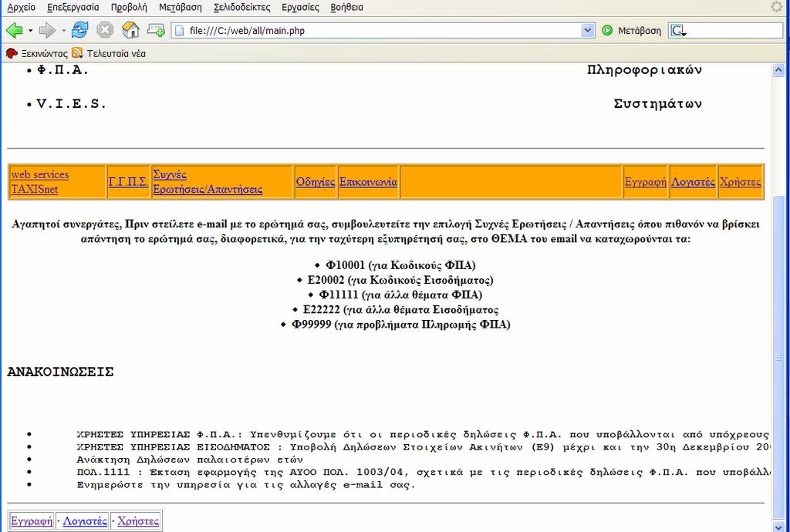The image size is (790, 532).
Task: Expand the address bar URL history dropdown
Action: [x=587, y=31]
